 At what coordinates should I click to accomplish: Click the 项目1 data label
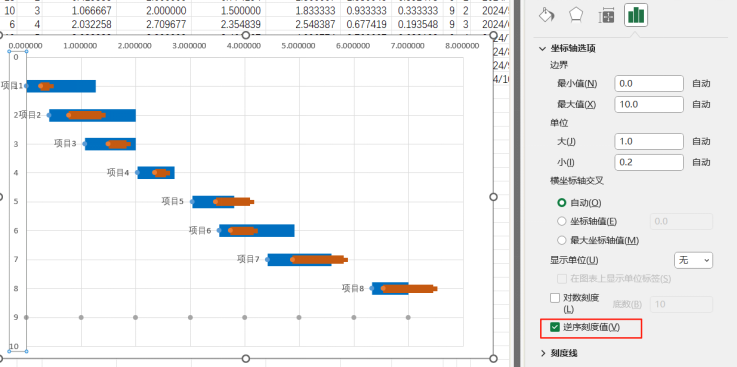click(x=12, y=86)
